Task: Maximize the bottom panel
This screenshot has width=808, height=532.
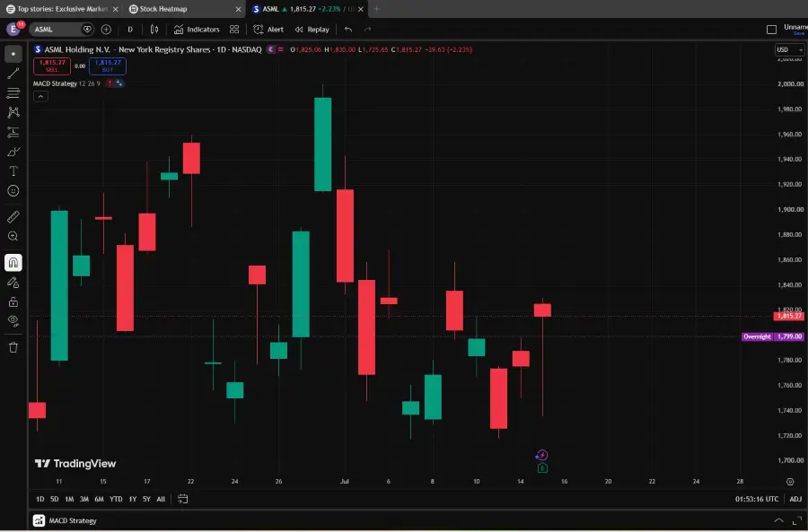Action: point(796,520)
